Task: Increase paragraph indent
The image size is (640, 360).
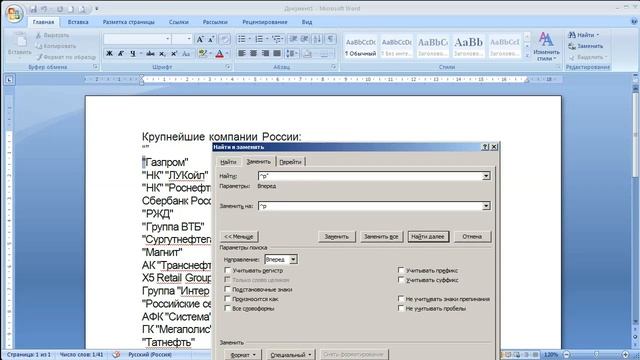Action: (304, 39)
